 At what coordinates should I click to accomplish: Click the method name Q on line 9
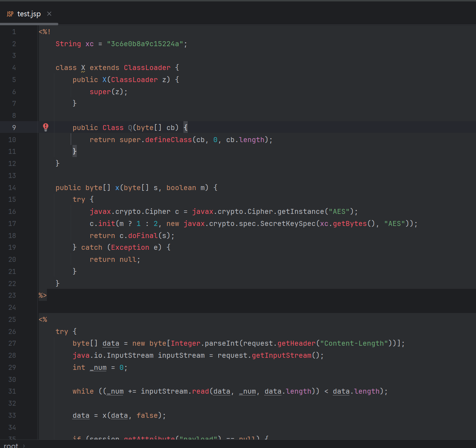(x=130, y=128)
